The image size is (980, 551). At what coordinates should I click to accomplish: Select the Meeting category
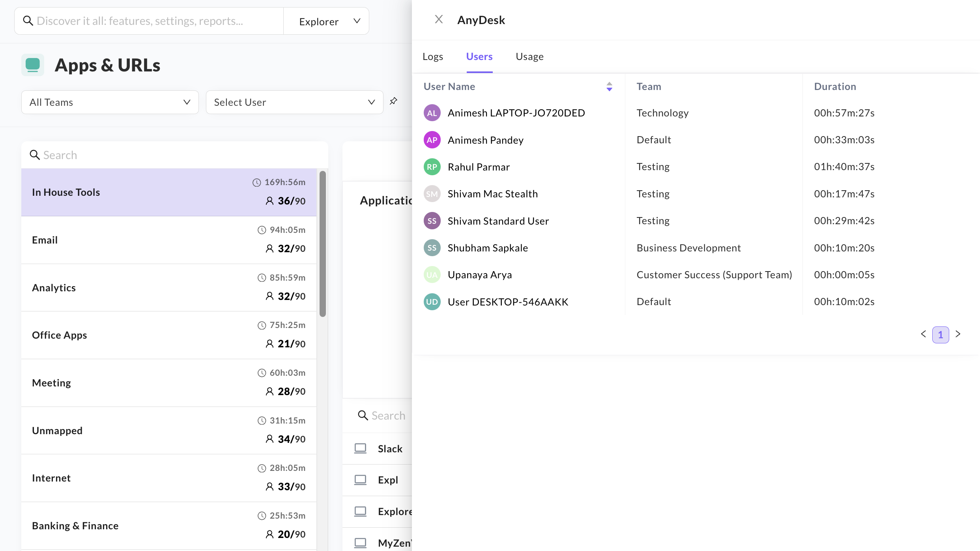tap(169, 383)
